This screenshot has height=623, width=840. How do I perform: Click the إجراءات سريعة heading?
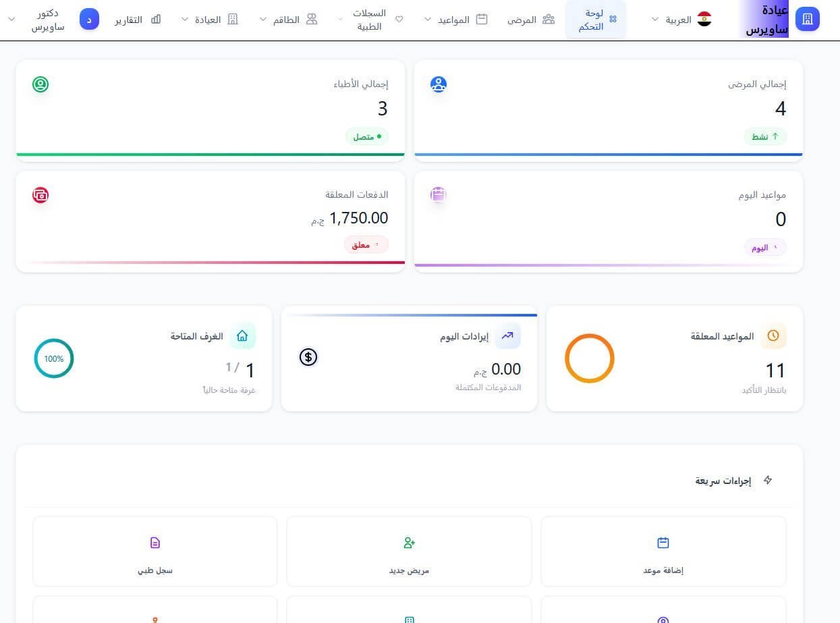coord(723,481)
